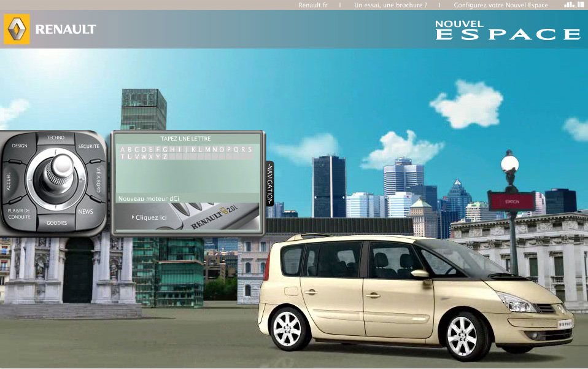Expand the vertical NAVIGATION tab
Viewport: 588px width, 369px height.
[x=269, y=183]
